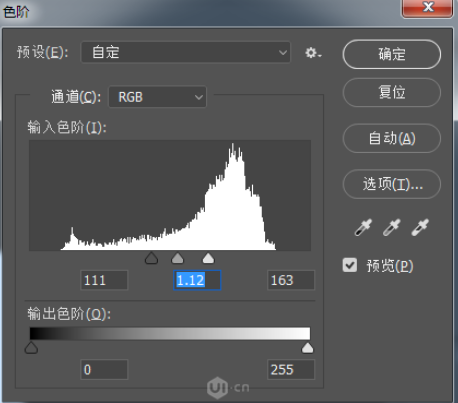
Task: Click the 复位 reset button
Action: click(392, 92)
